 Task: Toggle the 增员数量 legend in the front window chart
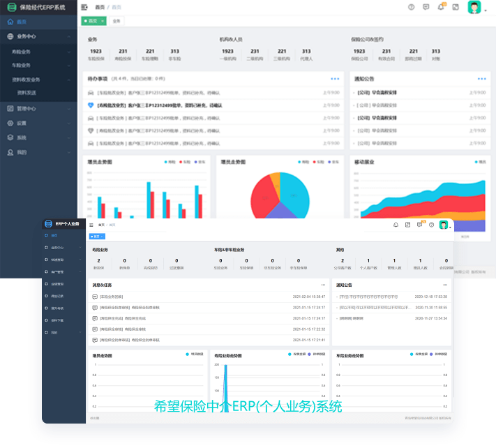(x=195, y=354)
